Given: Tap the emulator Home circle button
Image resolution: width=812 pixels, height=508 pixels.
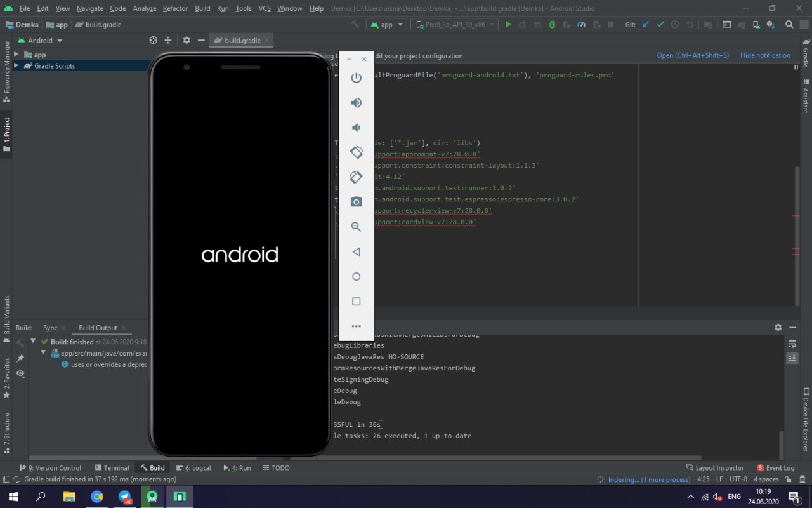Looking at the screenshot, I should point(357,276).
